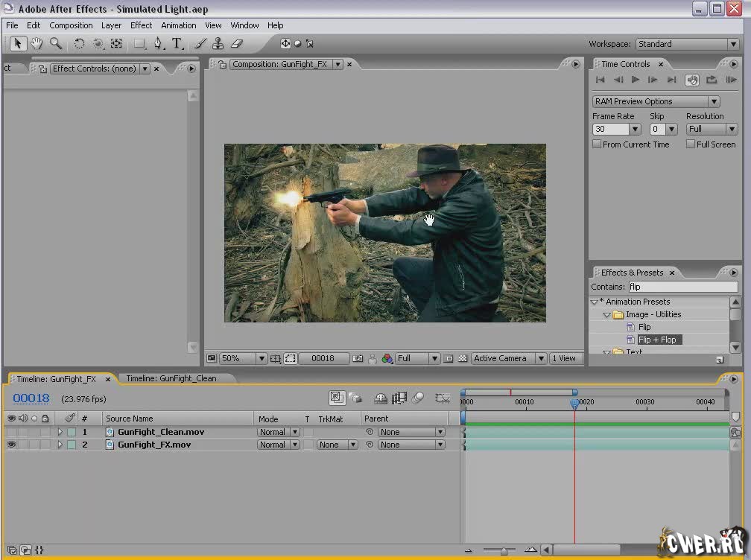Enable the From Current Time checkbox

pyautogui.click(x=597, y=144)
